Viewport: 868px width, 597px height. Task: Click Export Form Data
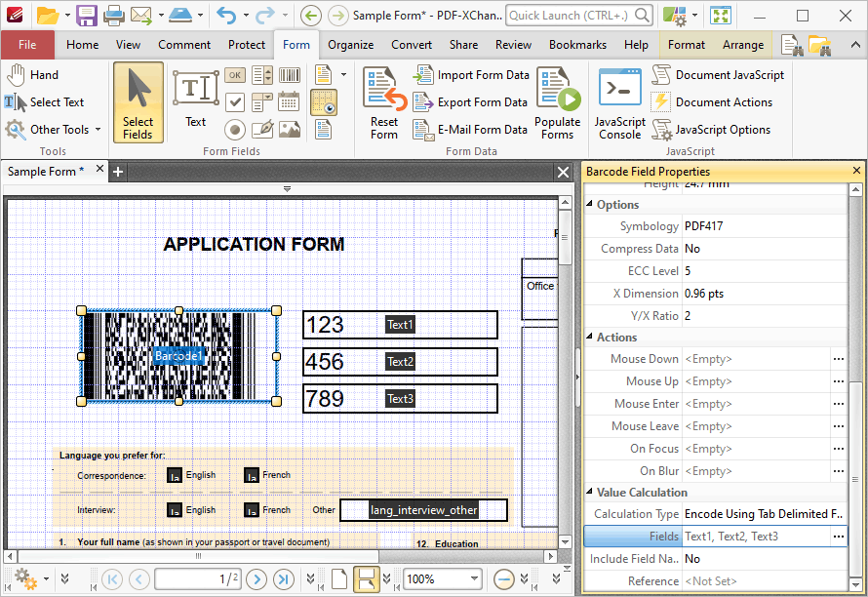(x=470, y=101)
